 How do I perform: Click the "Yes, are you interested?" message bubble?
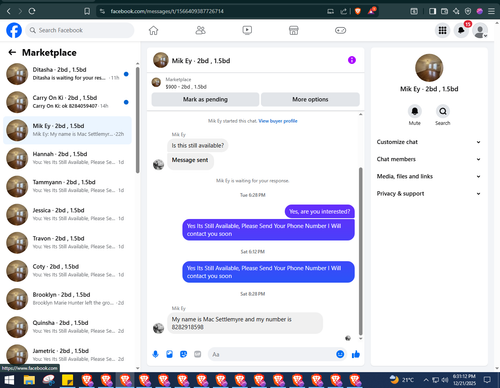click(x=320, y=212)
